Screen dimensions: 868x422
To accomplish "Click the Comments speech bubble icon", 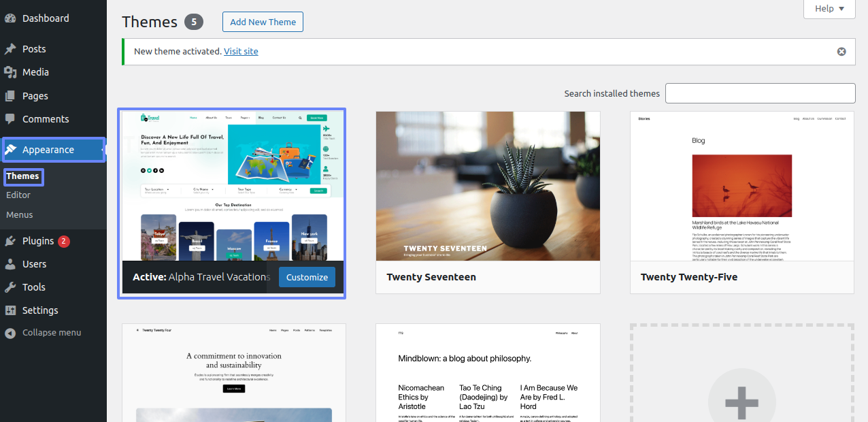I will tap(10, 119).
